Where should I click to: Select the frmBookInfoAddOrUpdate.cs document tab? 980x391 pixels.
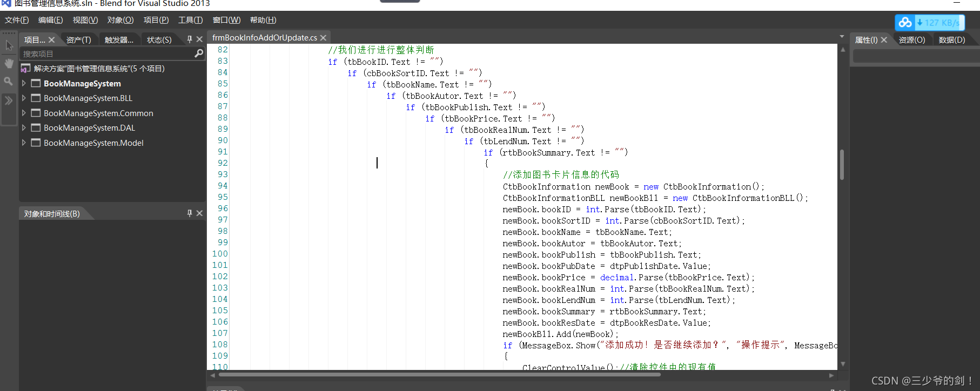(265, 38)
